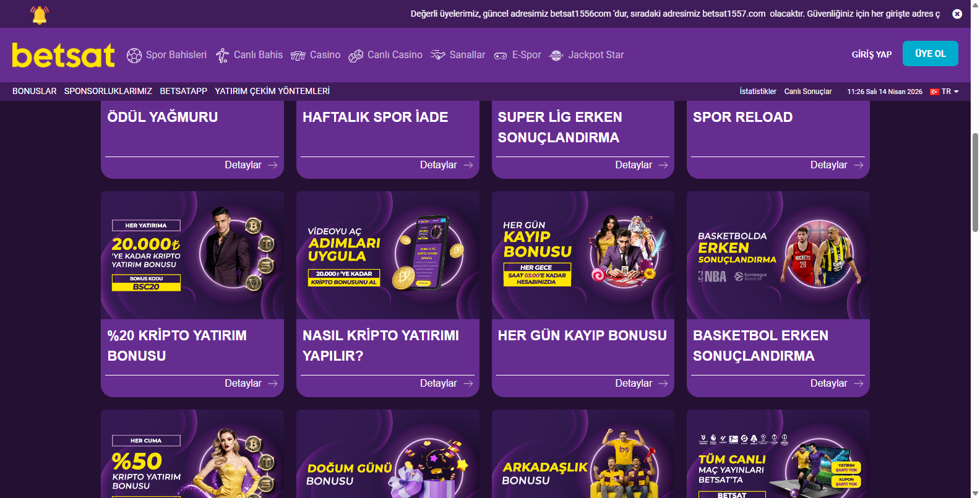Click Detaylar arrow under SPOR RELOAD
The width and height of the screenshot is (980, 498).
click(858, 165)
